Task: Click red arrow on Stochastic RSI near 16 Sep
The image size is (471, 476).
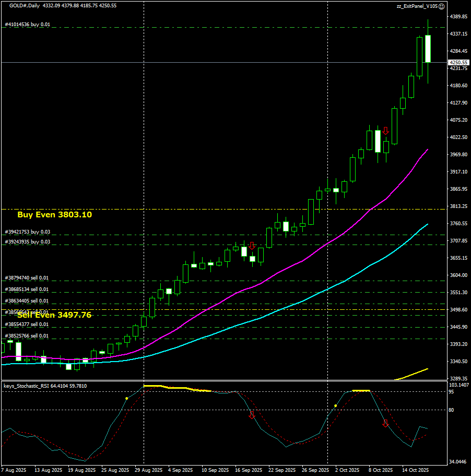Action: 252,415
